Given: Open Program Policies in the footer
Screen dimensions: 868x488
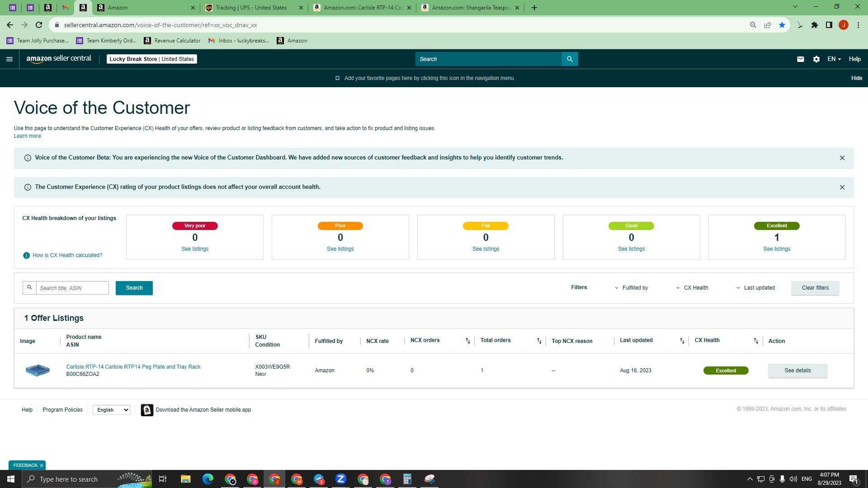Looking at the screenshot, I should click(63, 410).
